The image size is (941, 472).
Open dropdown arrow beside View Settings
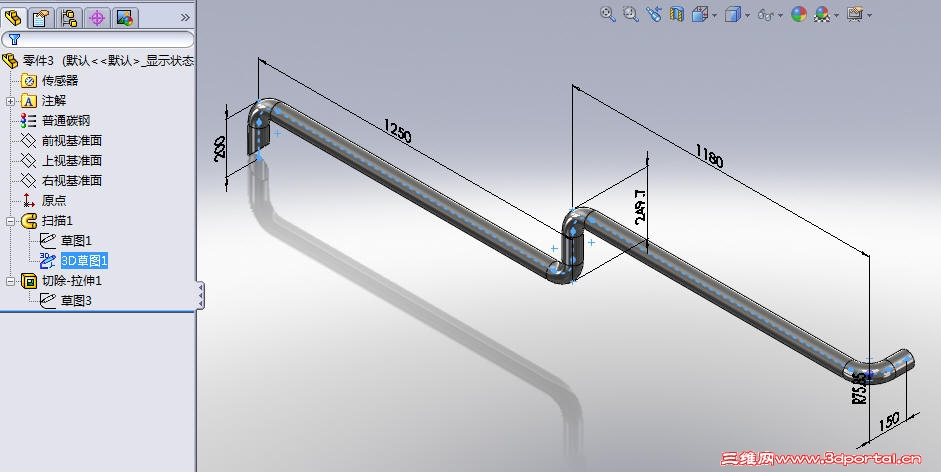[x=870, y=16]
